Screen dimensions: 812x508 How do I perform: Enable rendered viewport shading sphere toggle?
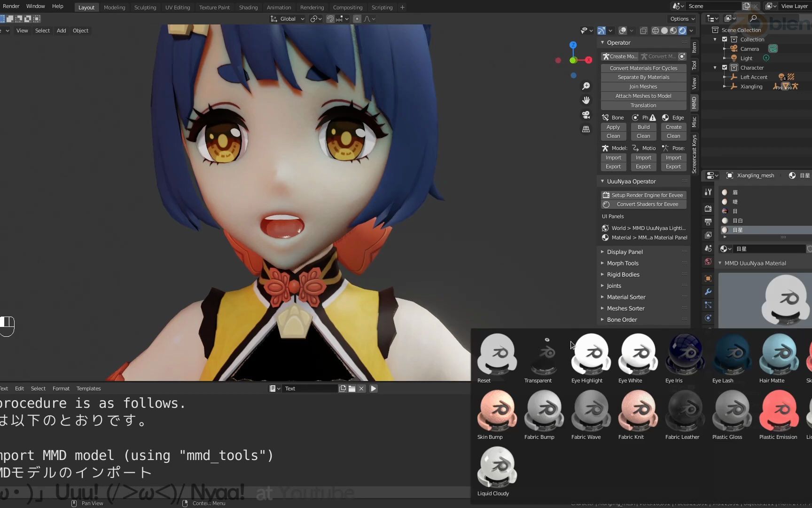(682, 30)
